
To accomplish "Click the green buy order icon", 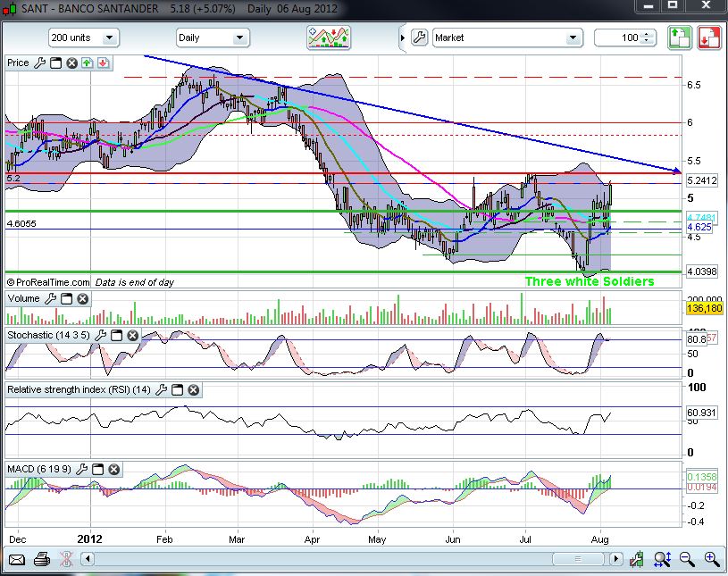I will [679, 38].
